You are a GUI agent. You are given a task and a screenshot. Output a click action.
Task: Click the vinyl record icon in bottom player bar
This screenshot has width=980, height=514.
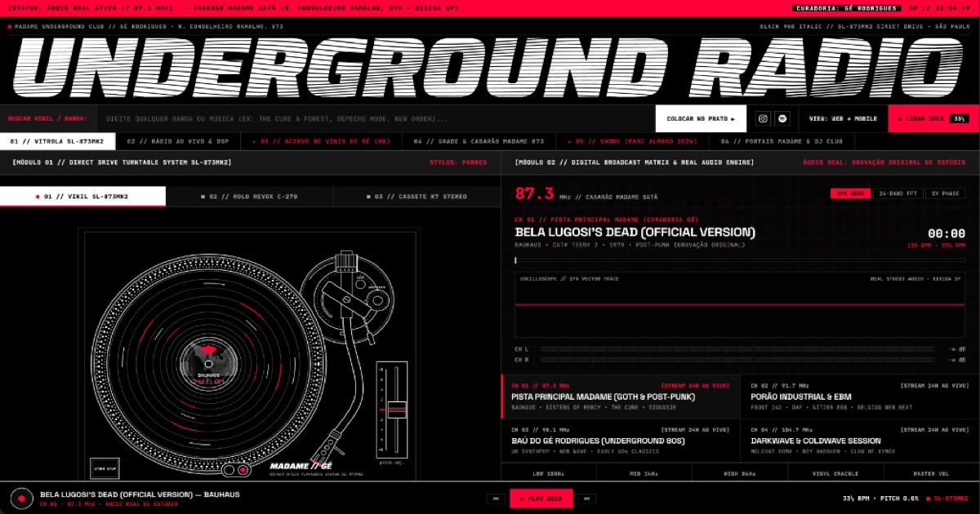[x=21, y=498]
